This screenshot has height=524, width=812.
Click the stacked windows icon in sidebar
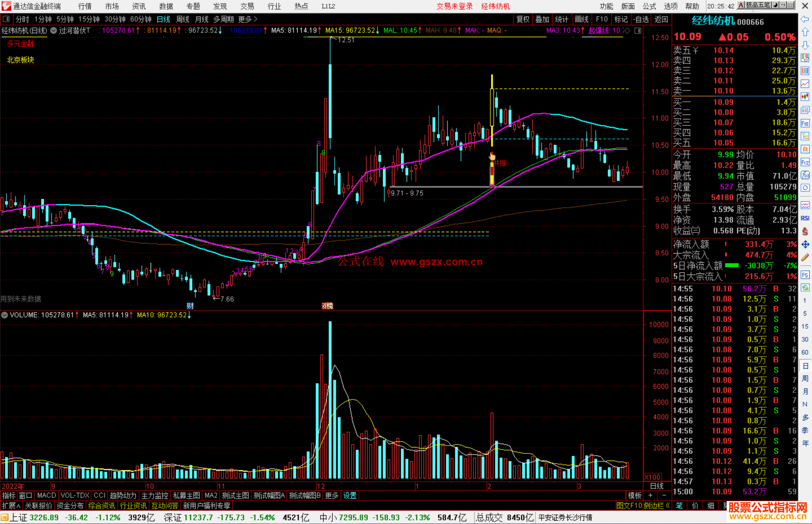click(x=805, y=110)
